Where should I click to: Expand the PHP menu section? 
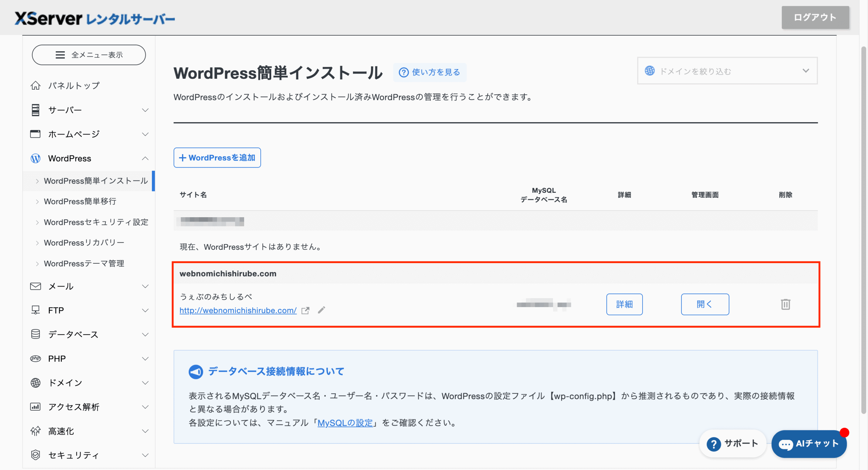click(145, 359)
